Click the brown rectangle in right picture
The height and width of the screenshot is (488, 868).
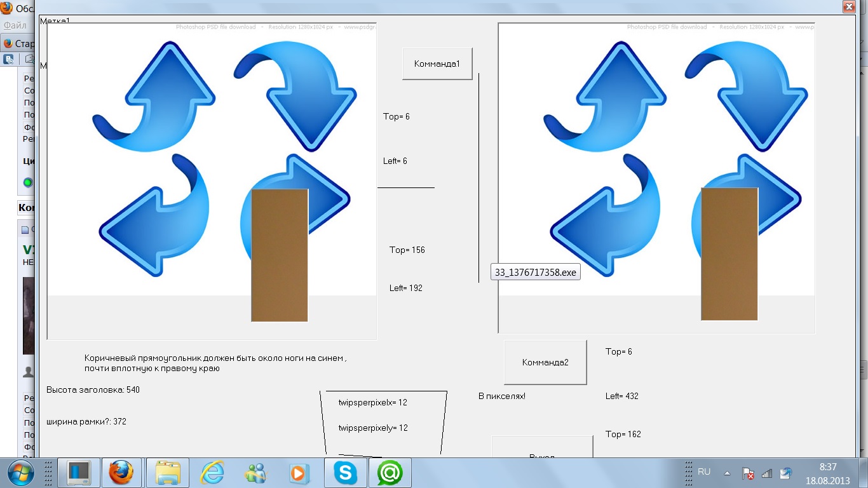729,254
